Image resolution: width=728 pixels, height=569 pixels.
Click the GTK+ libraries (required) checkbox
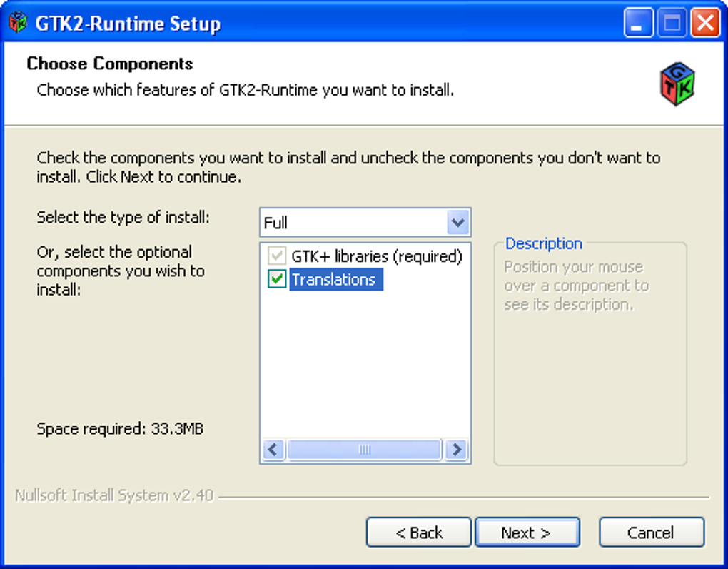(x=277, y=256)
